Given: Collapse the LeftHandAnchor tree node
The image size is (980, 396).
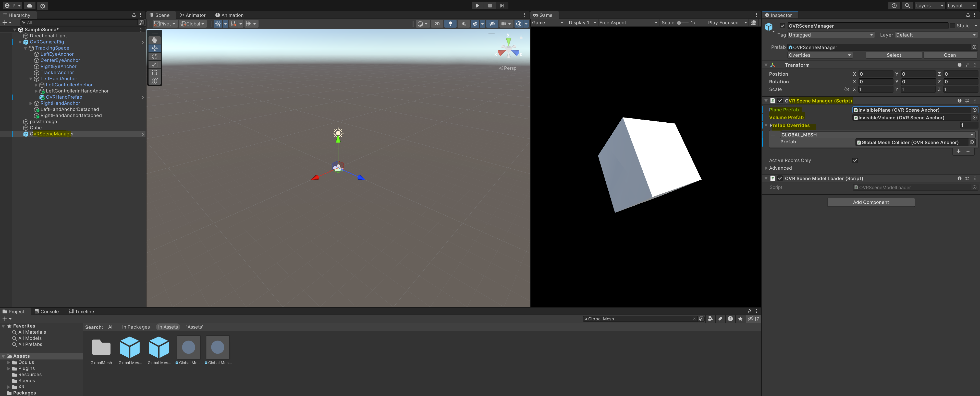Looking at the screenshot, I should pos(31,79).
